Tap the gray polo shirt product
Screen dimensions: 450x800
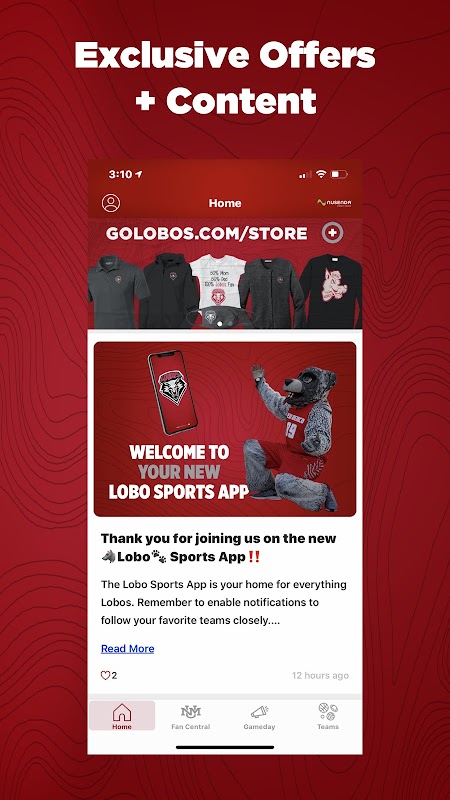[x=116, y=291]
